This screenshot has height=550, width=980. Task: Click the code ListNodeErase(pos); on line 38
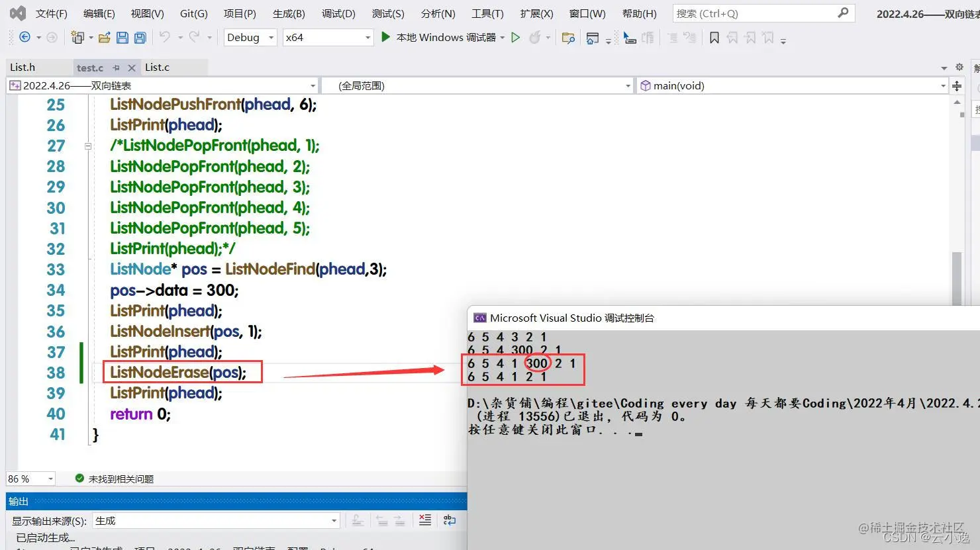pyautogui.click(x=178, y=373)
